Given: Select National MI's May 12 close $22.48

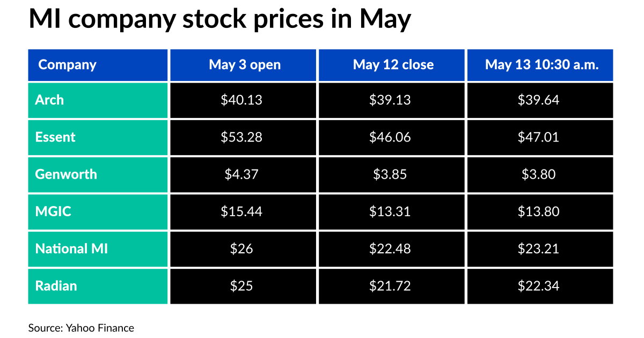Looking at the screenshot, I should point(390,248).
